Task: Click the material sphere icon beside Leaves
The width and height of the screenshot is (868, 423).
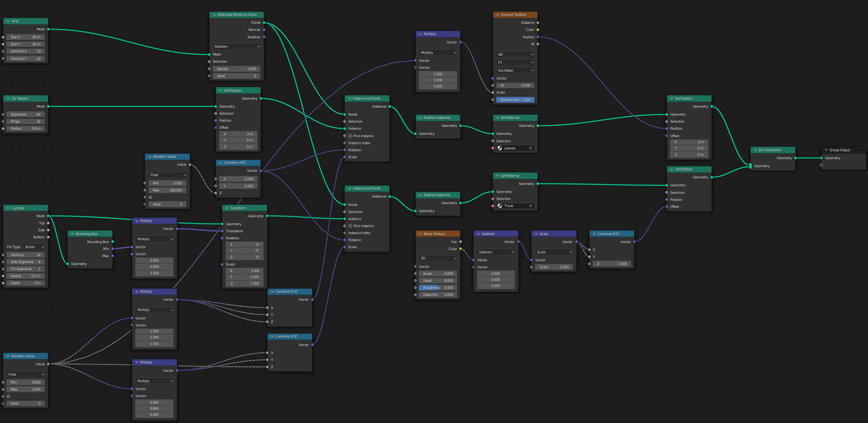Action: (500, 148)
